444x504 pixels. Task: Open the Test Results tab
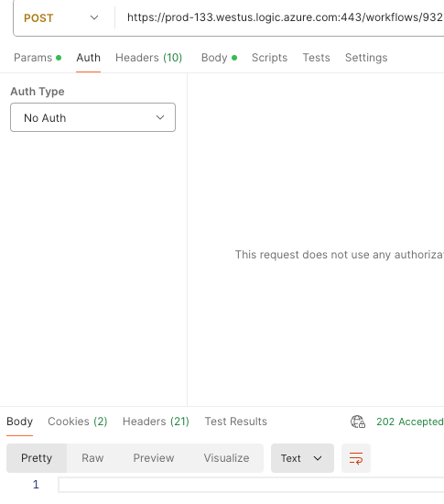pyautogui.click(x=235, y=422)
